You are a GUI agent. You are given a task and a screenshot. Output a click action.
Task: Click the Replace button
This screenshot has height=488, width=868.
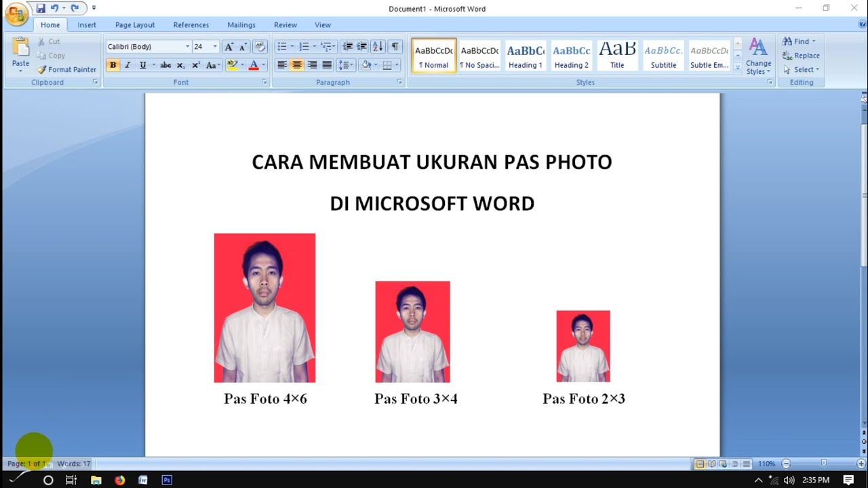(x=801, y=56)
